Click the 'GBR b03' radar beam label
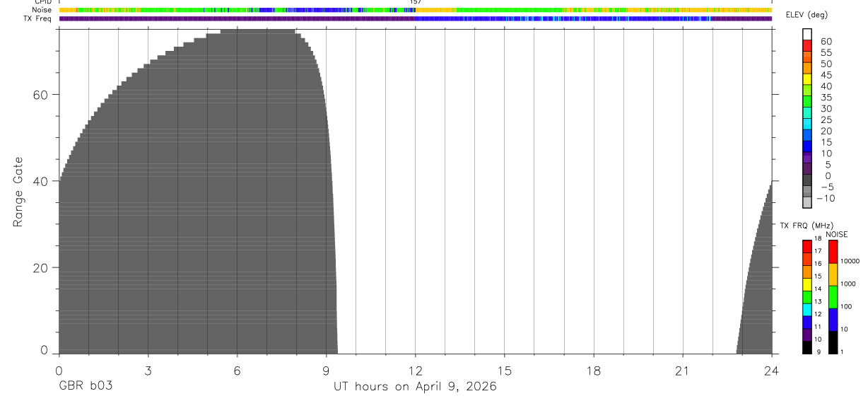The height and width of the screenshot is (401, 868). tap(85, 386)
